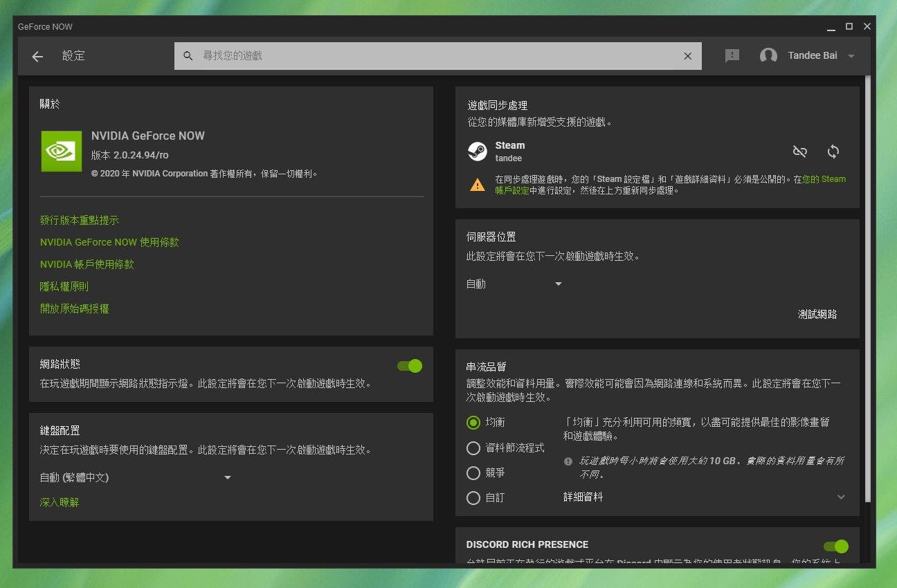
Task: Open the 伺服器位置 server location dropdown
Action: [x=514, y=284]
